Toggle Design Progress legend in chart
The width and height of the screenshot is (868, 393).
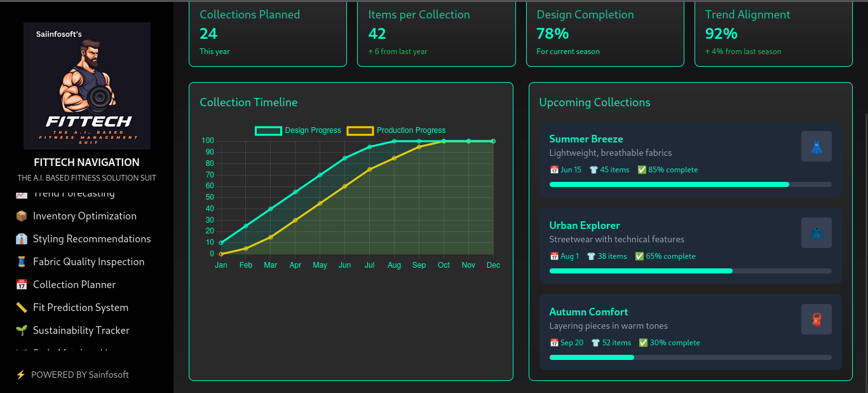pyautogui.click(x=298, y=130)
